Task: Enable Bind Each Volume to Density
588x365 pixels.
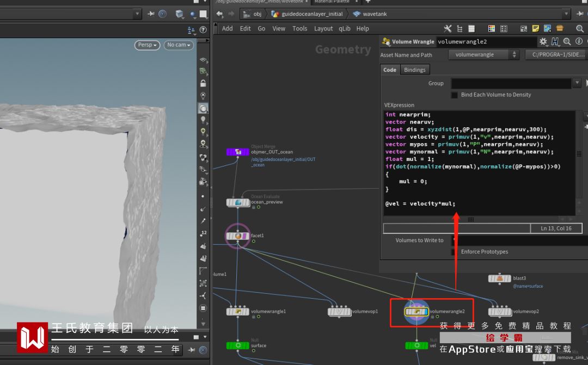Action: pos(455,95)
